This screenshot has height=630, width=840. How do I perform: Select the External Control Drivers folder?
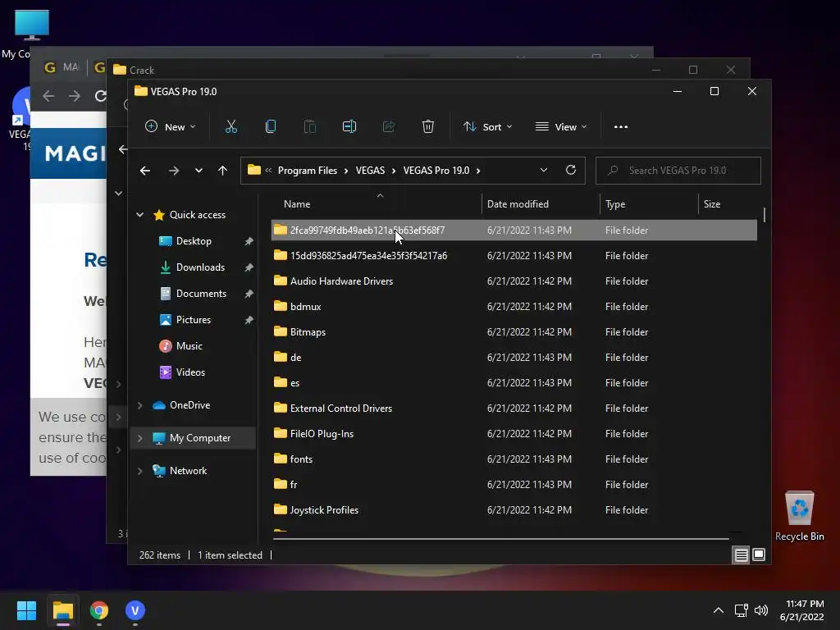point(514,409)
